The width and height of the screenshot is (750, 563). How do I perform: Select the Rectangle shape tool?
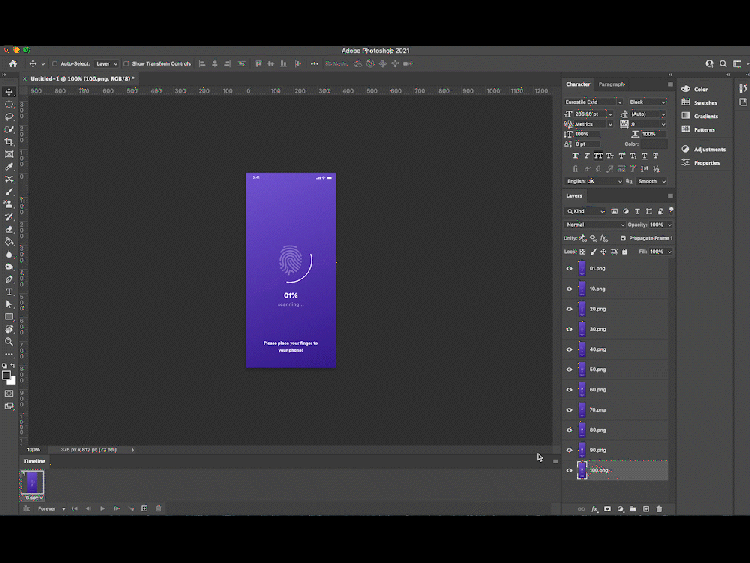pos(9,317)
